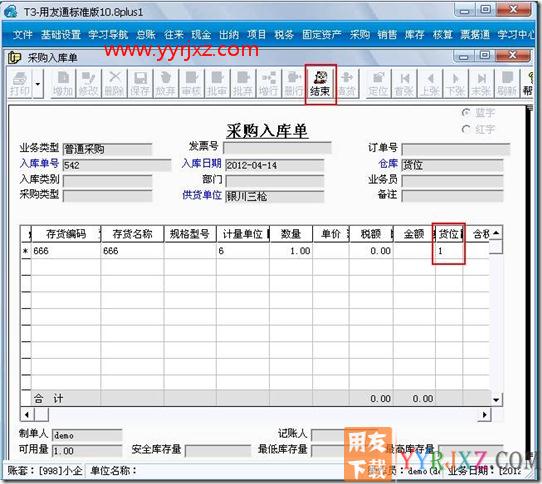The image size is (542, 484).
Task: Click the 增行 add row toolbar icon
Action: pos(268,84)
